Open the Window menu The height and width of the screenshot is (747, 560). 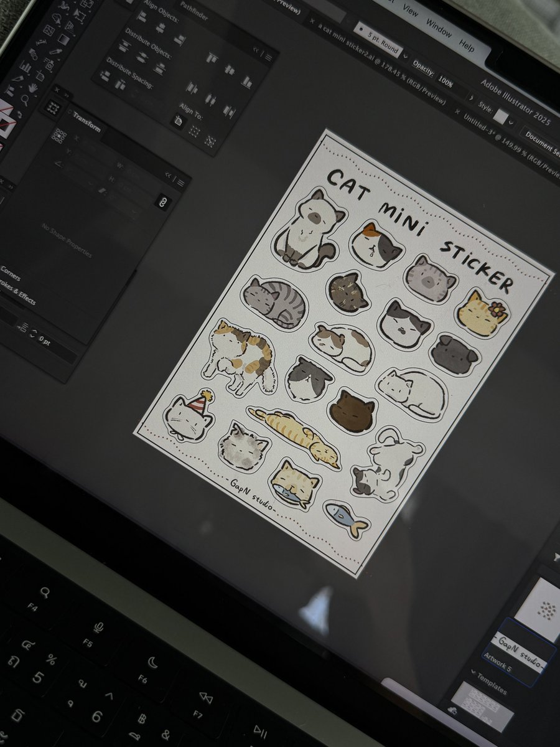click(439, 27)
